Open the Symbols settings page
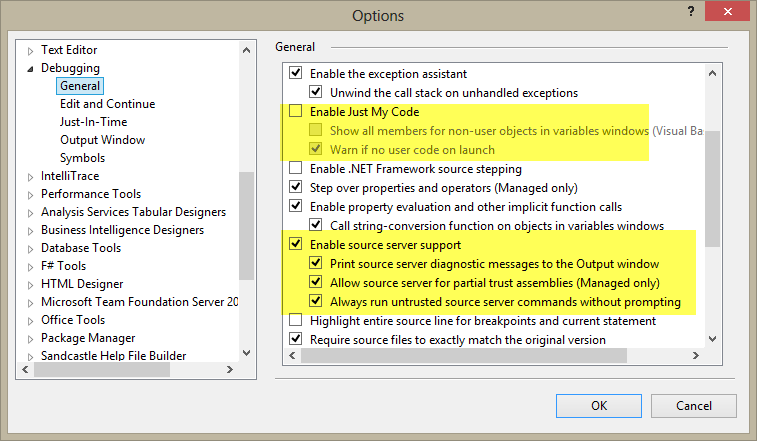Viewport: 757px width, 441px height. pyautogui.click(x=82, y=158)
